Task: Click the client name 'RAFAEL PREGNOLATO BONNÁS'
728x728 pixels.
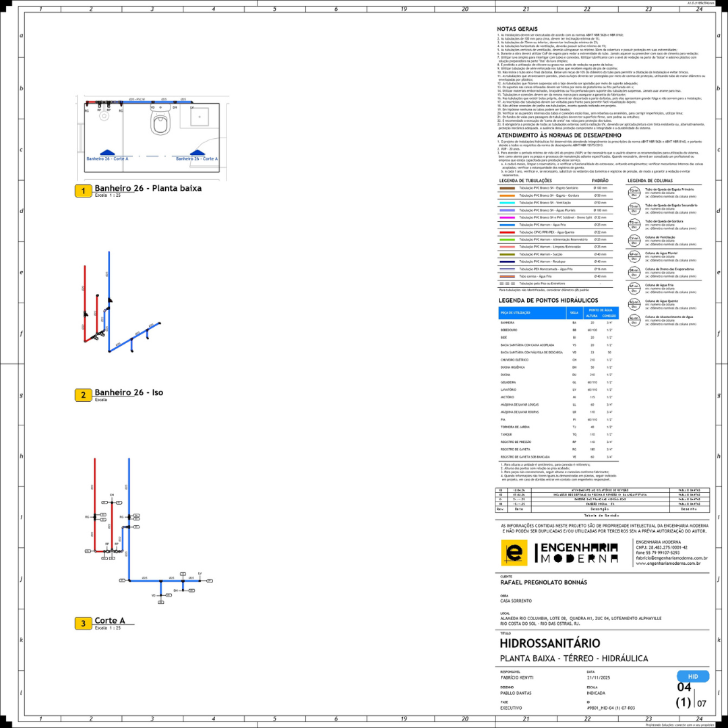Action: click(544, 582)
